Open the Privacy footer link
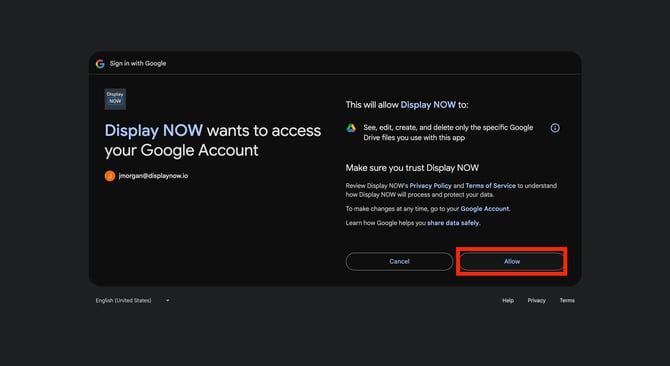Screen dimensions: 670x366 click(536, 301)
